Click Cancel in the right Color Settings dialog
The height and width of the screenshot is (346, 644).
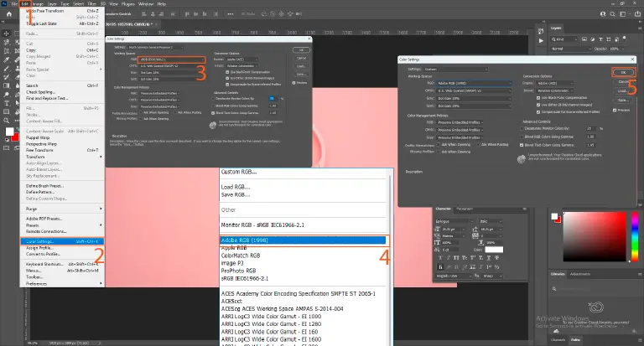(623, 82)
